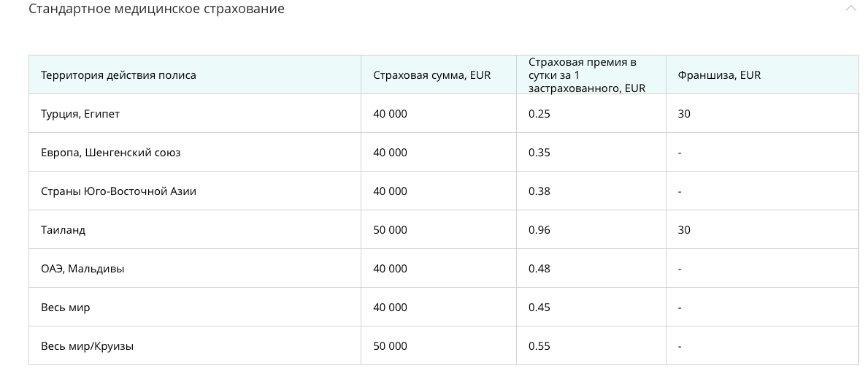Screen dimensions: 868x371
Task: Click the 'Таиланд' territory cell
Action: pyautogui.click(x=64, y=230)
